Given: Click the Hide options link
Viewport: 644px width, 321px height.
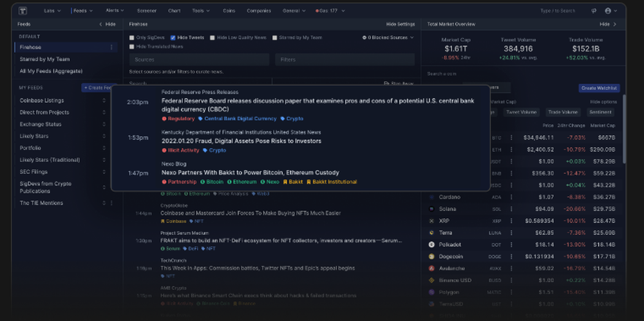Looking at the screenshot, I should tap(603, 102).
